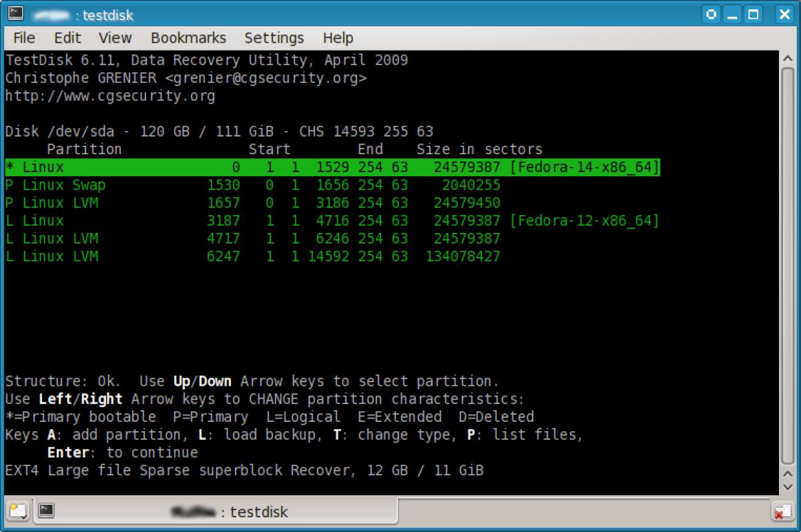Open the Bookmarks menu

[x=188, y=38]
